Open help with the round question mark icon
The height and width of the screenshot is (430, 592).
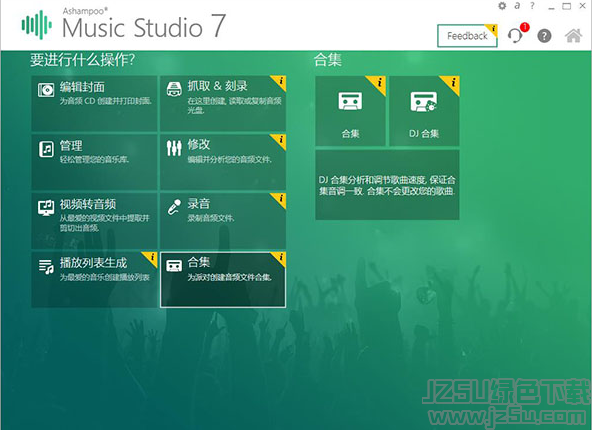point(544,36)
